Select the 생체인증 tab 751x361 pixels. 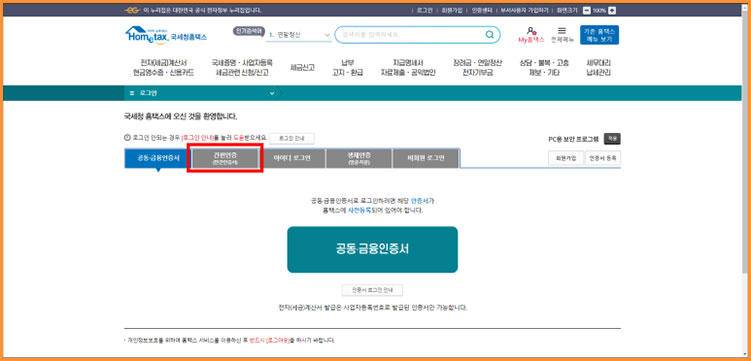[x=359, y=158]
